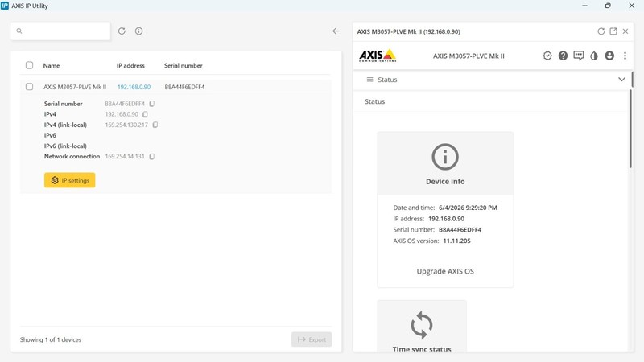Click the IP settings button
Screen dimensions: 644x362
pos(70,180)
